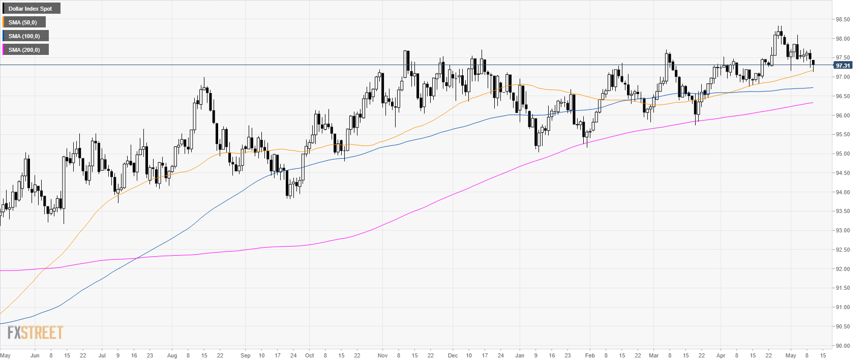The image size is (868, 362).
Task: Click the Jun label on date axis
Action: click(x=35, y=355)
